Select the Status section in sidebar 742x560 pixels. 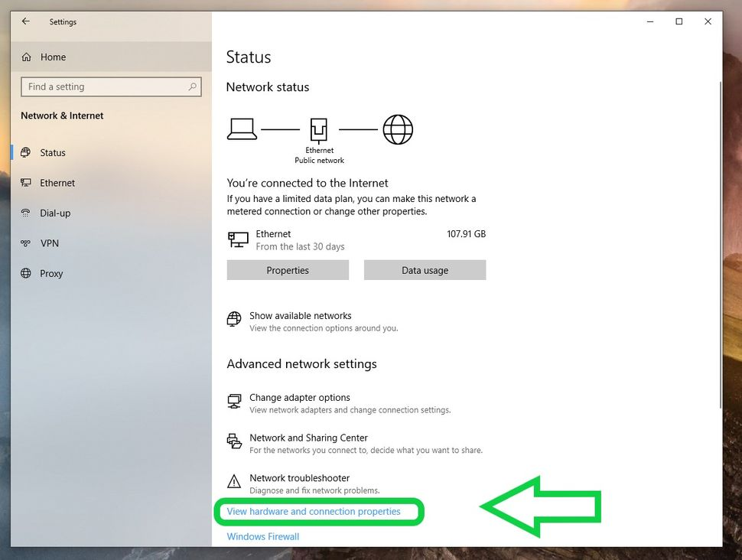pyautogui.click(x=111, y=152)
